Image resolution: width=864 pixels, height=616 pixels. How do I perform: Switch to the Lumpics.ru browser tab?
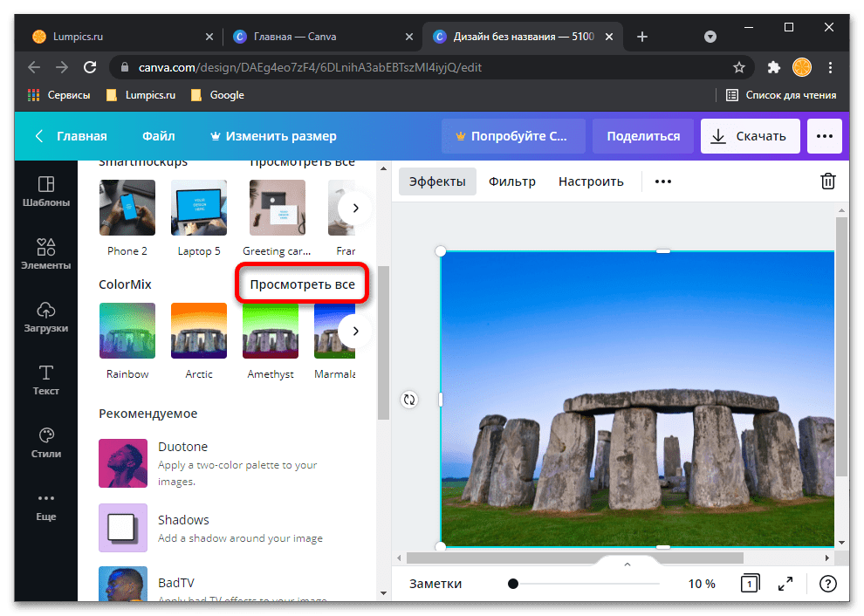[121, 37]
